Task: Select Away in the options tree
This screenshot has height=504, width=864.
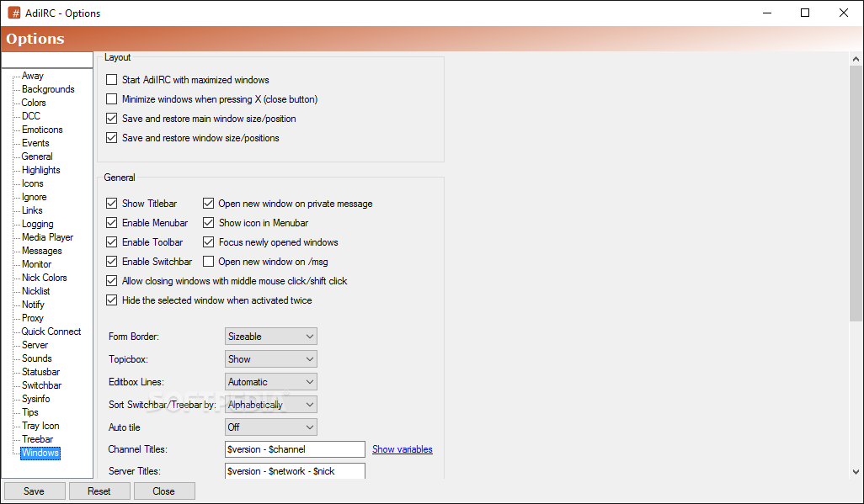Action: click(33, 76)
